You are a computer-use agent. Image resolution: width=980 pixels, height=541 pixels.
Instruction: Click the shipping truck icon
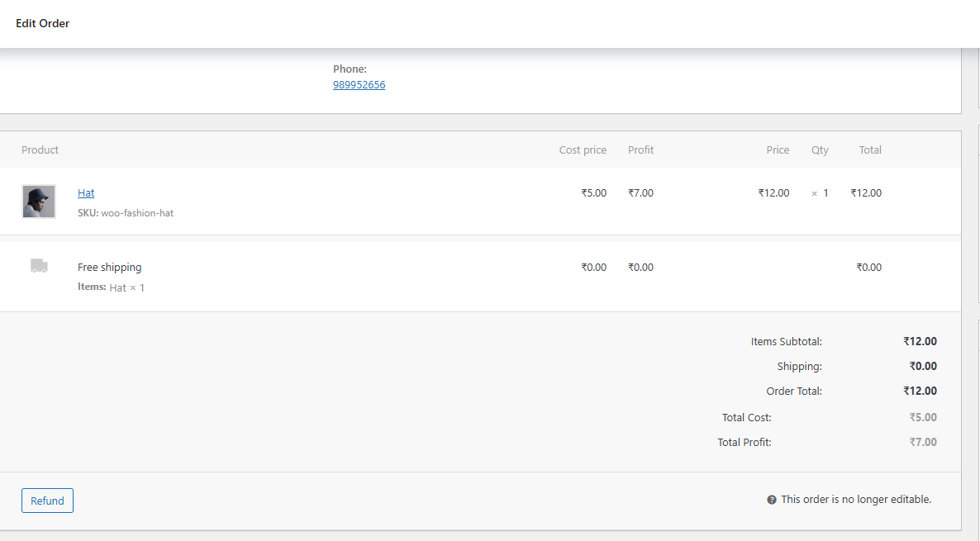pos(39,266)
